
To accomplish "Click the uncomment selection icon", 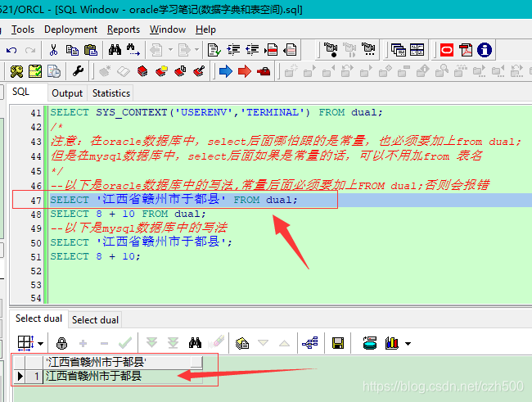I will pyautogui.click(x=290, y=50).
